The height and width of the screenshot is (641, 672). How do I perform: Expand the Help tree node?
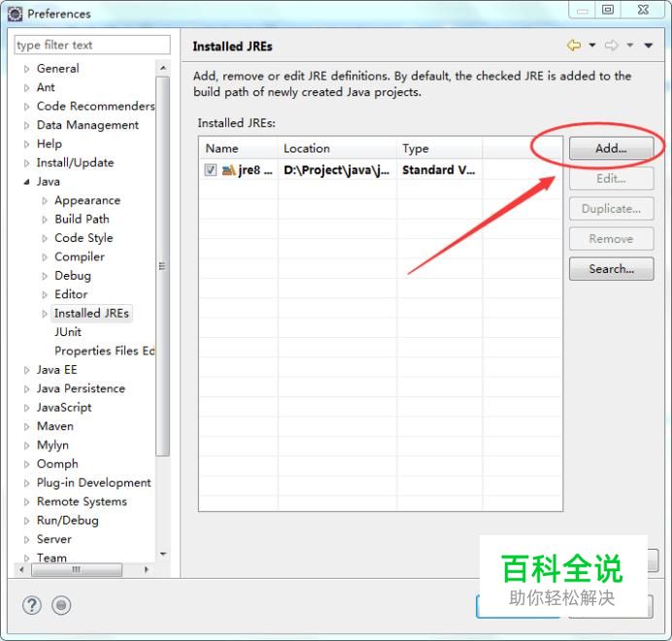(x=26, y=144)
